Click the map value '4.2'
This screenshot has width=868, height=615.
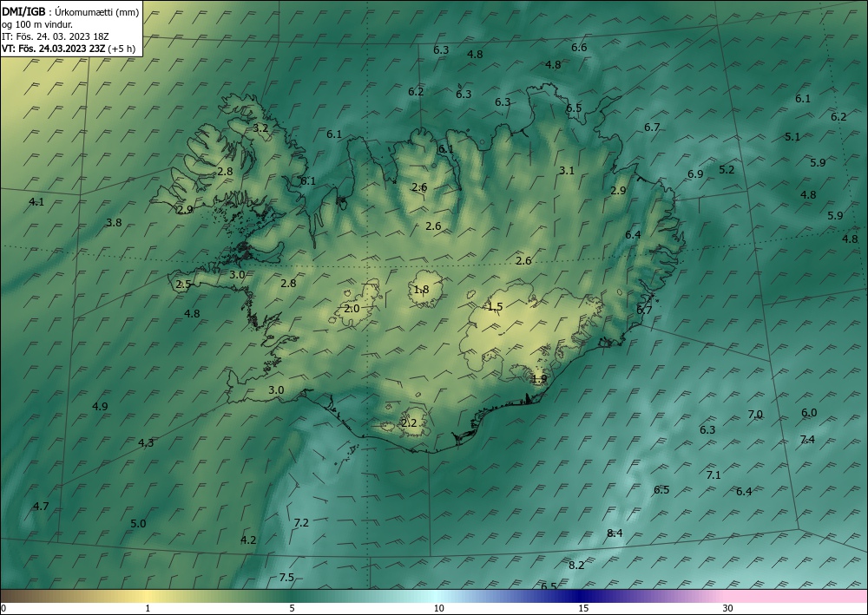pos(248,540)
